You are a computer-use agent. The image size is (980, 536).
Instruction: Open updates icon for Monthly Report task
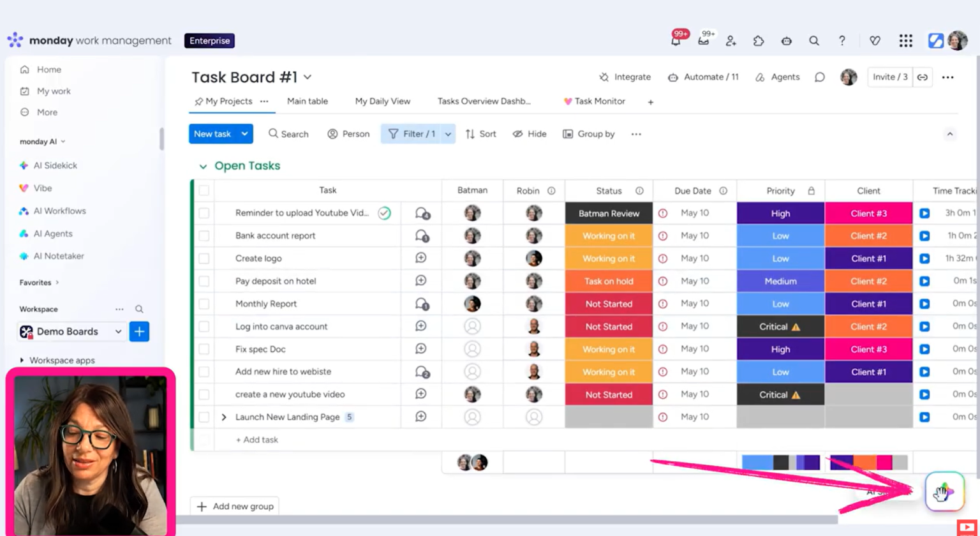point(422,304)
